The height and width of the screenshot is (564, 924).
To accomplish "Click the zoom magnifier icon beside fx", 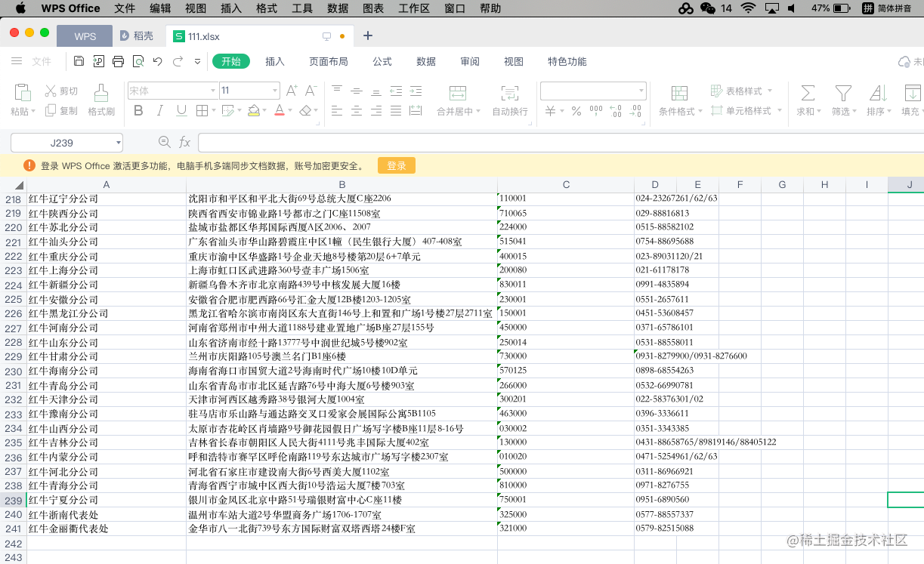I will [164, 142].
